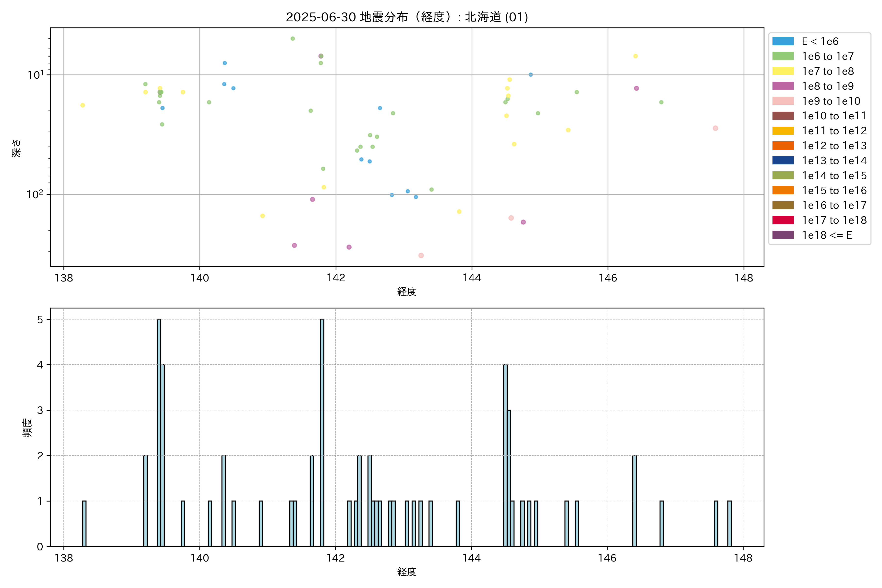Click the pink scatter point at the plot bottom

pyautogui.click(x=421, y=255)
